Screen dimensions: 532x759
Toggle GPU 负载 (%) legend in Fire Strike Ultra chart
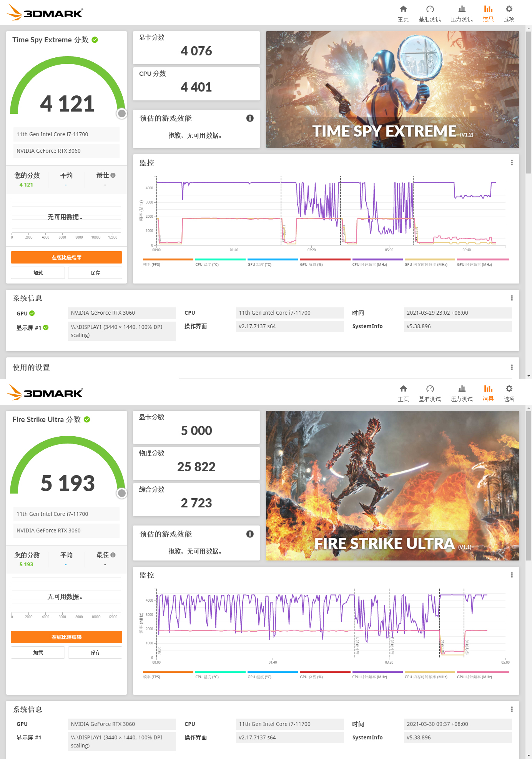325,675
